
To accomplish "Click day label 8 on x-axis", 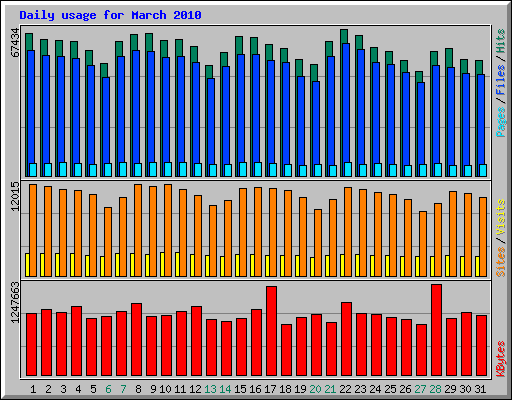I will pos(138,389).
